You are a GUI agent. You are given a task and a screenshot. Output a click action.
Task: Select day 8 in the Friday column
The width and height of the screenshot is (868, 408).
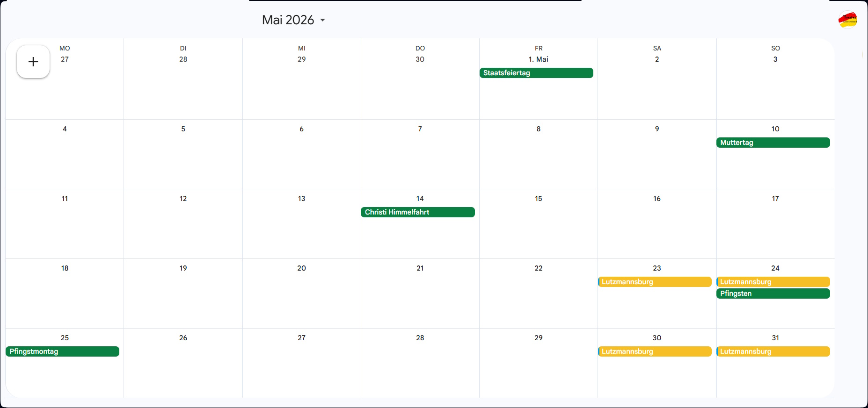point(538,129)
